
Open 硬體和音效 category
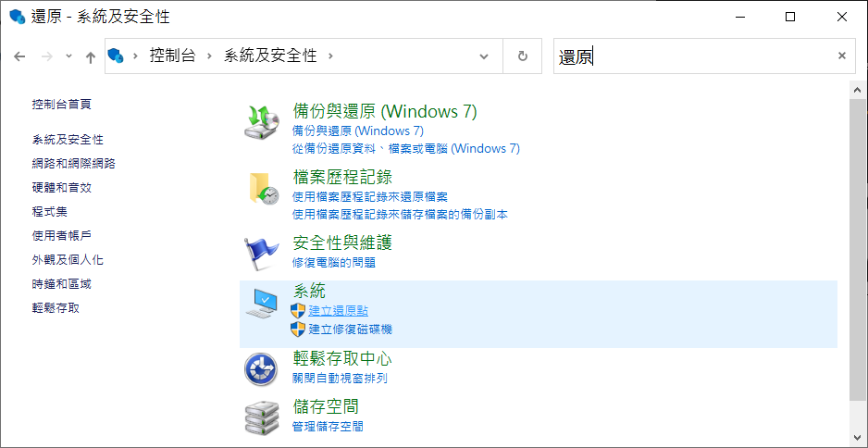tap(62, 188)
